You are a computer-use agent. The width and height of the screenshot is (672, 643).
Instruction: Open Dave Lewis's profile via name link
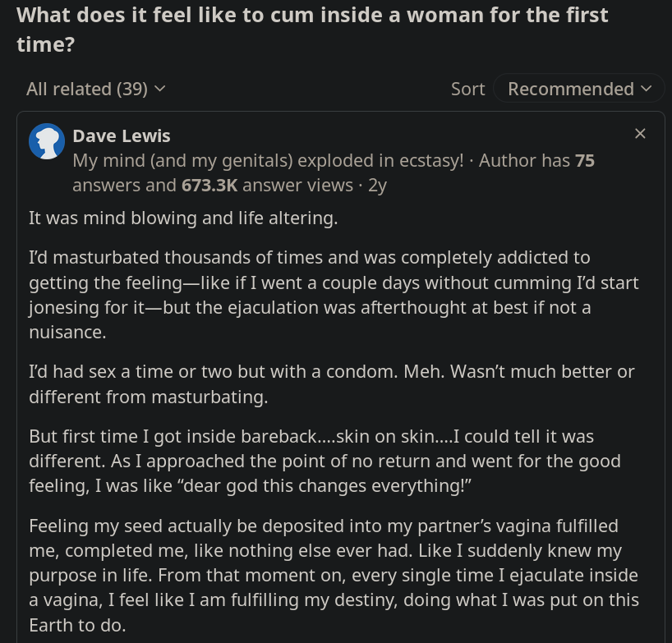[x=122, y=135]
